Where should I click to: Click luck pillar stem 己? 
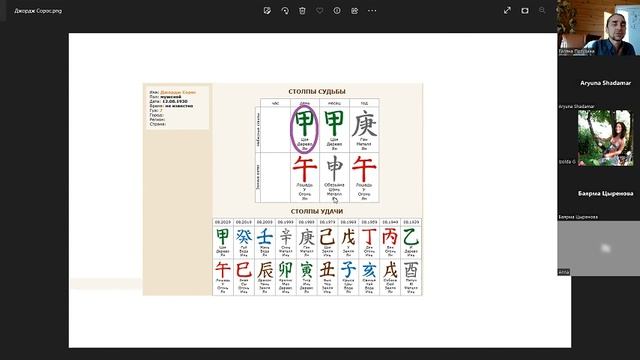tap(327, 237)
